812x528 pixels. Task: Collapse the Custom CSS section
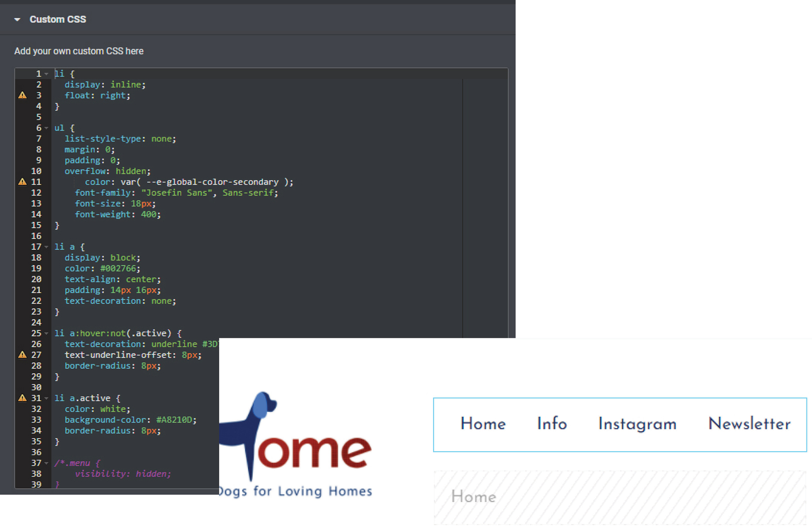pyautogui.click(x=17, y=19)
